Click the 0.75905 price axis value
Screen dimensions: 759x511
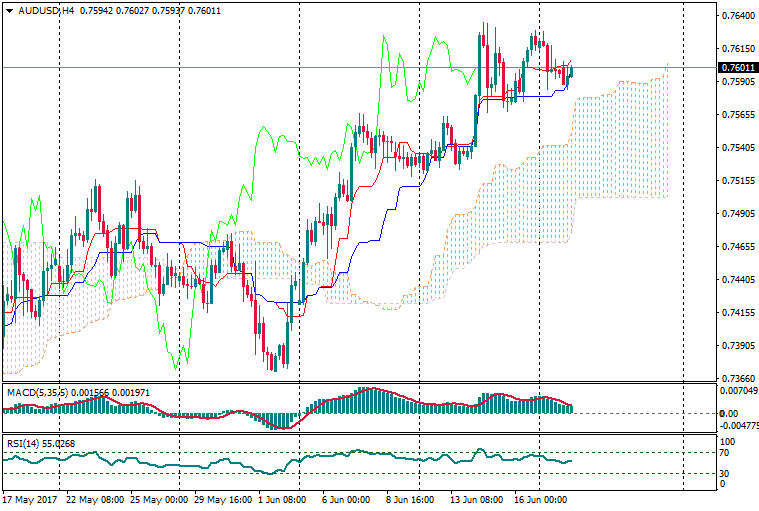click(x=737, y=82)
